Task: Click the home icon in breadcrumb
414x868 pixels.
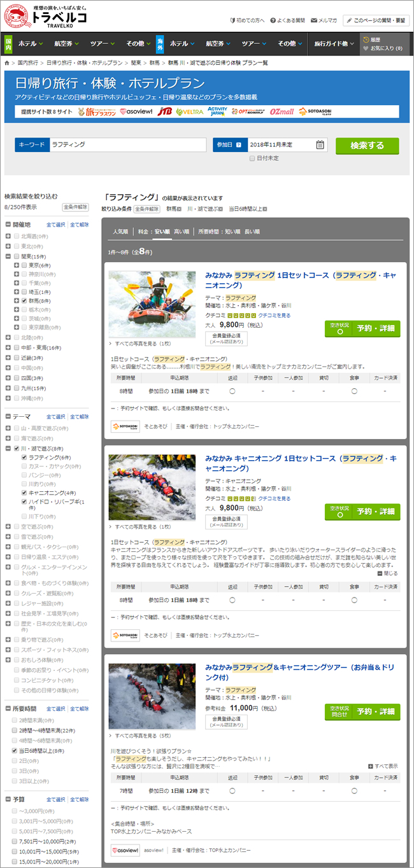Action: [x=7, y=63]
